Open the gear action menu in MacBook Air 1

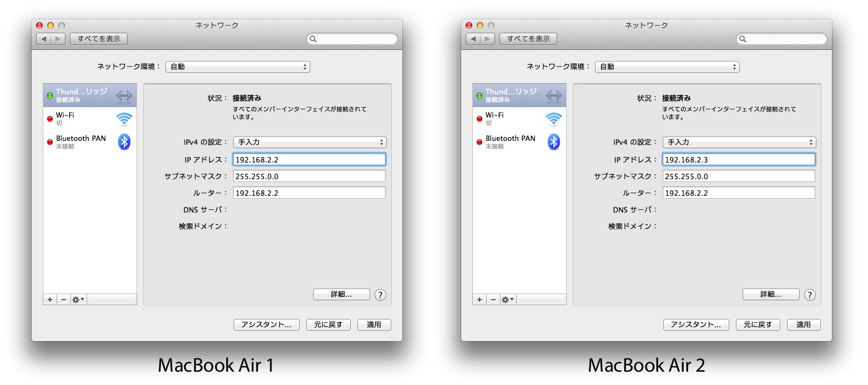click(78, 300)
